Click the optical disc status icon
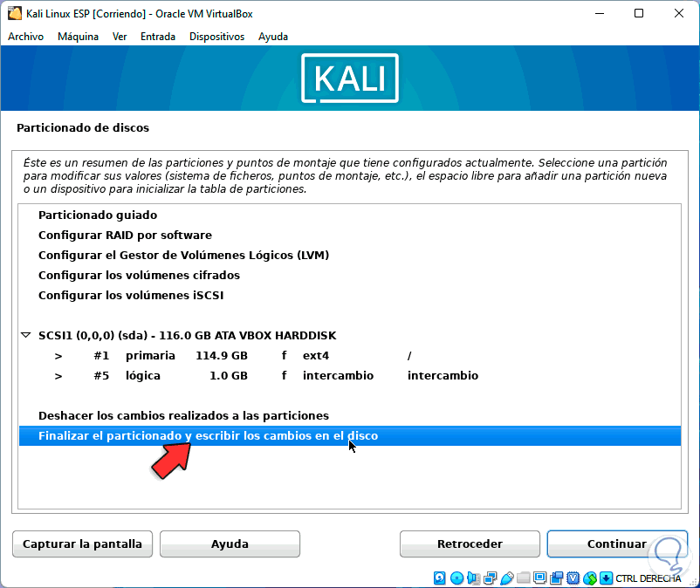The height and width of the screenshot is (588, 700). click(x=456, y=578)
